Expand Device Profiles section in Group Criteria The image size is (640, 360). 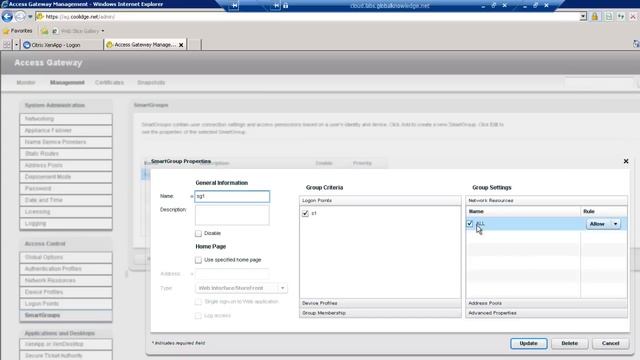click(x=380, y=303)
